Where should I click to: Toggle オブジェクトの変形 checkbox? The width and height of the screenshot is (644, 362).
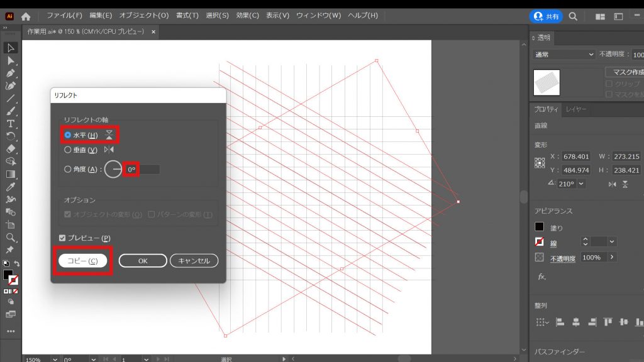[x=68, y=214]
